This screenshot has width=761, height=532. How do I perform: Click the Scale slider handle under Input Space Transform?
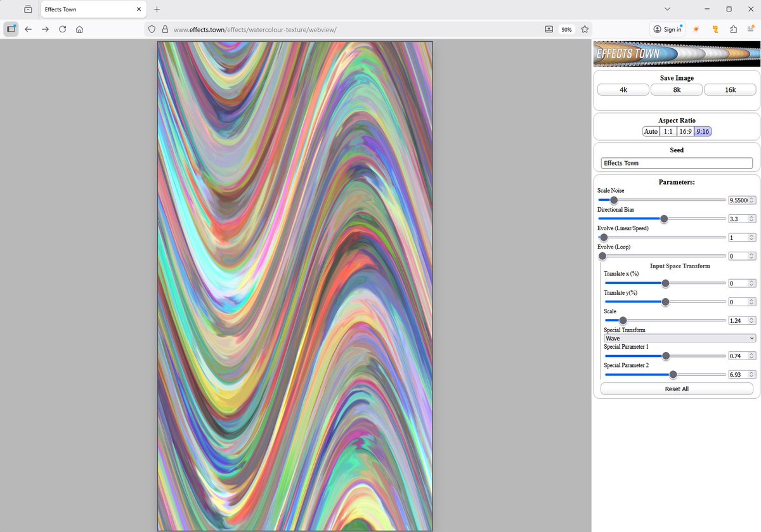[623, 321]
